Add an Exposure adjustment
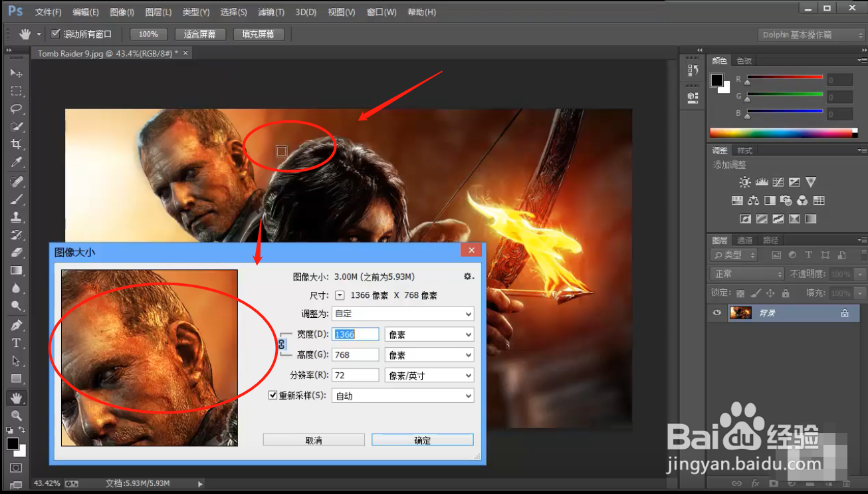The image size is (868, 494). click(794, 182)
